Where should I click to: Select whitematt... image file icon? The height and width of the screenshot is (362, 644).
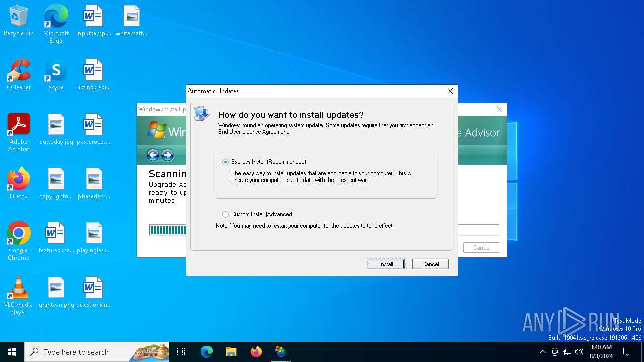[x=131, y=21]
